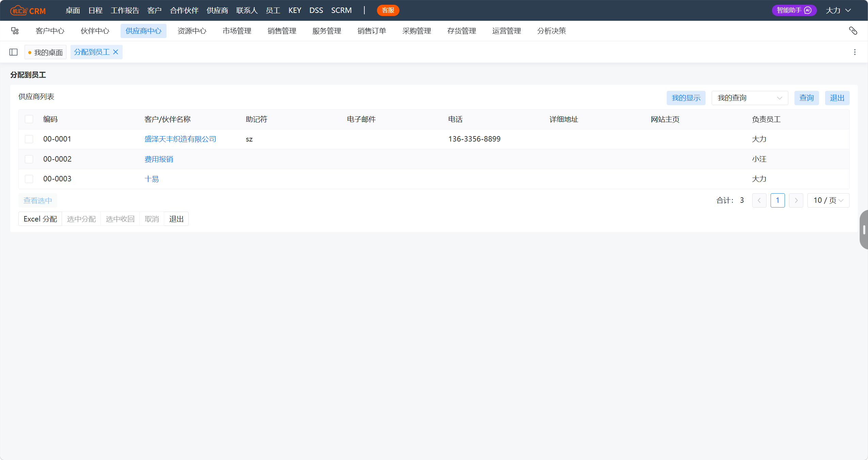
Task: Click the 我的显示 button
Action: [x=686, y=98]
